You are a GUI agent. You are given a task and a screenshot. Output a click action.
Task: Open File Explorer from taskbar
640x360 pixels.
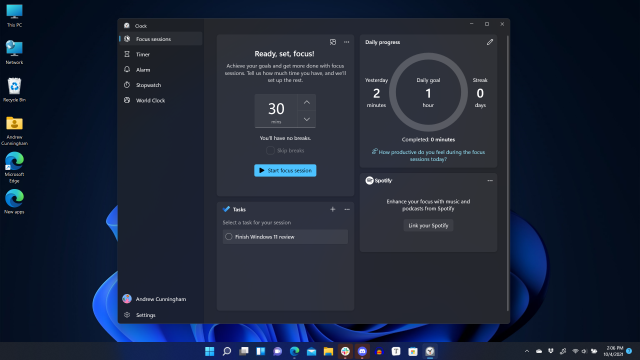click(328, 351)
